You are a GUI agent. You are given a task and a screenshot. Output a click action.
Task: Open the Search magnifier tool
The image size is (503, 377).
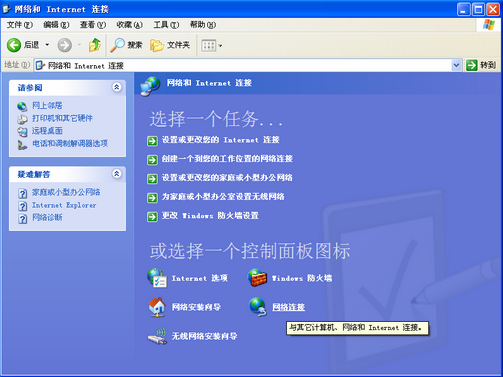[x=127, y=45]
